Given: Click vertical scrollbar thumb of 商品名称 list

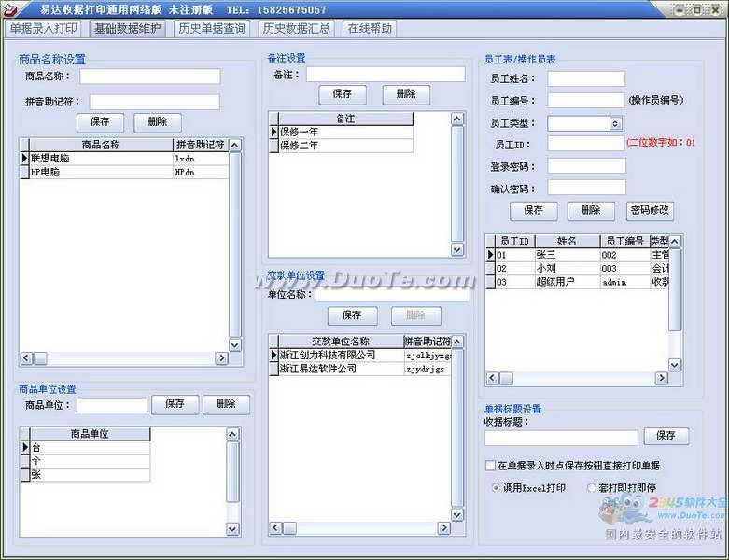Looking at the screenshot, I should coord(235,244).
